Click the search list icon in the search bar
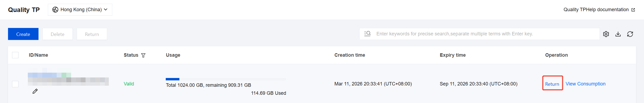This screenshot has width=644, height=103. [x=367, y=34]
